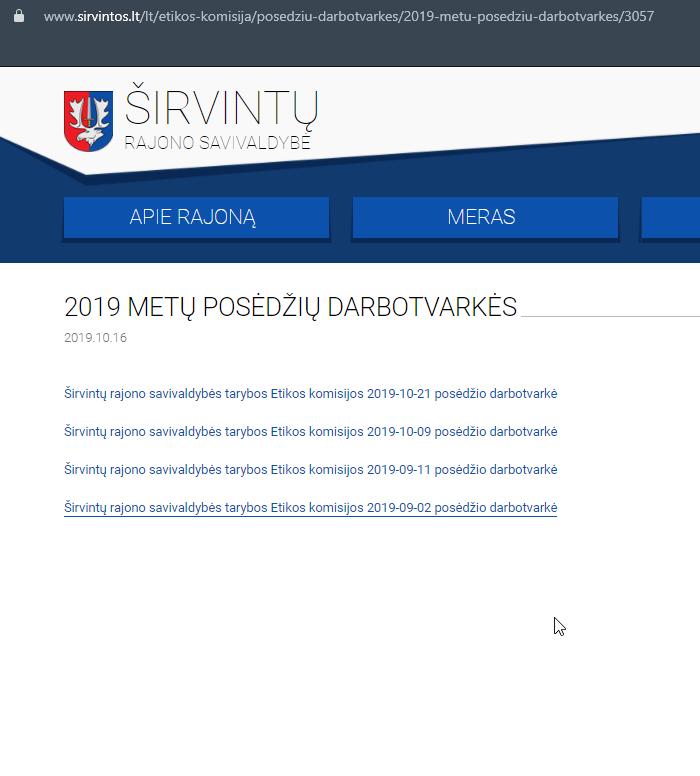700x776 pixels.
Task: Open the APIE RAJONĄ menu
Action: [x=196, y=217]
